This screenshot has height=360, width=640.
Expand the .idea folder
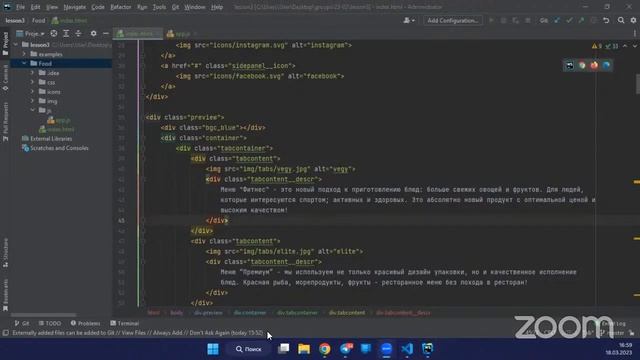point(32,73)
